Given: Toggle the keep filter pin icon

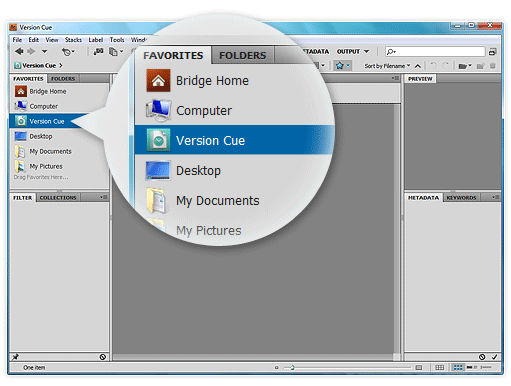Looking at the screenshot, I should [x=15, y=357].
